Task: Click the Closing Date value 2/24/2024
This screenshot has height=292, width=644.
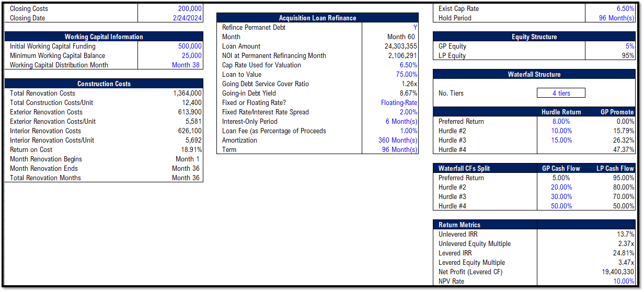Action: click(187, 18)
